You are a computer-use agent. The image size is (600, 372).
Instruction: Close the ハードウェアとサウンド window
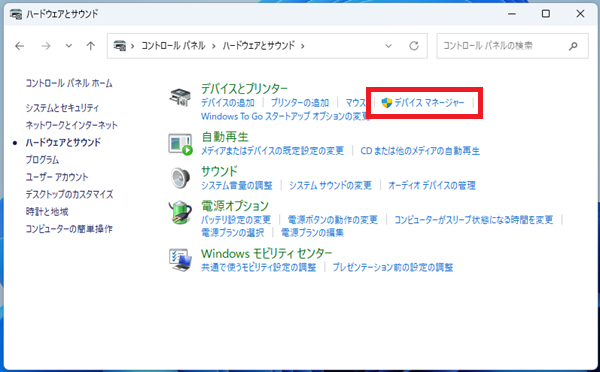(x=580, y=14)
